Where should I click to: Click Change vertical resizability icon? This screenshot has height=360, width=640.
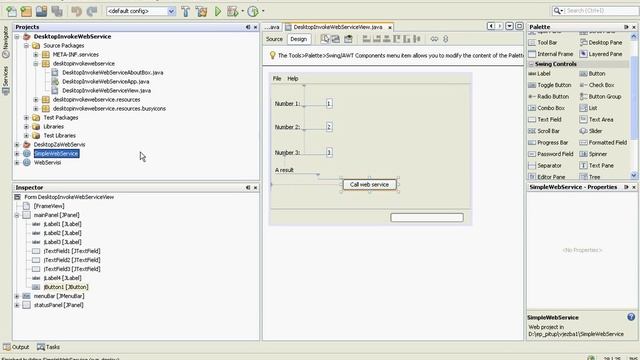(446, 39)
